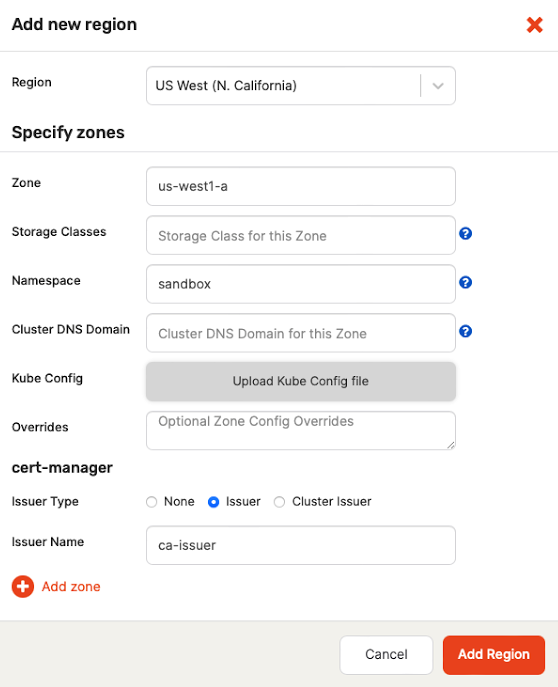Screen dimensions: 558x687
Task: Edit the Issuer Name field ca-issuer
Action: click(x=301, y=545)
